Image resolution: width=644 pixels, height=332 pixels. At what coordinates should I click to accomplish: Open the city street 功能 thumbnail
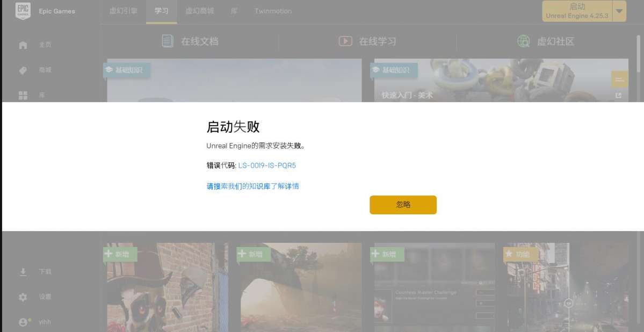pos(568,287)
